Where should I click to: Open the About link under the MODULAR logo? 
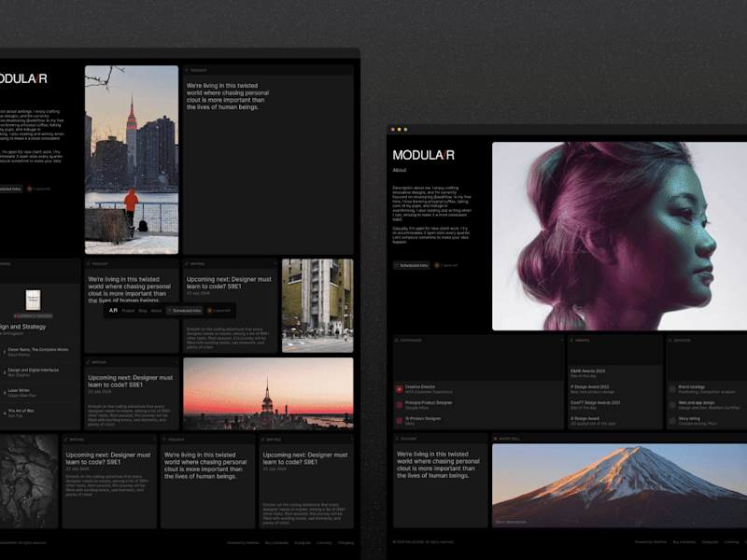(x=400, y=170)
